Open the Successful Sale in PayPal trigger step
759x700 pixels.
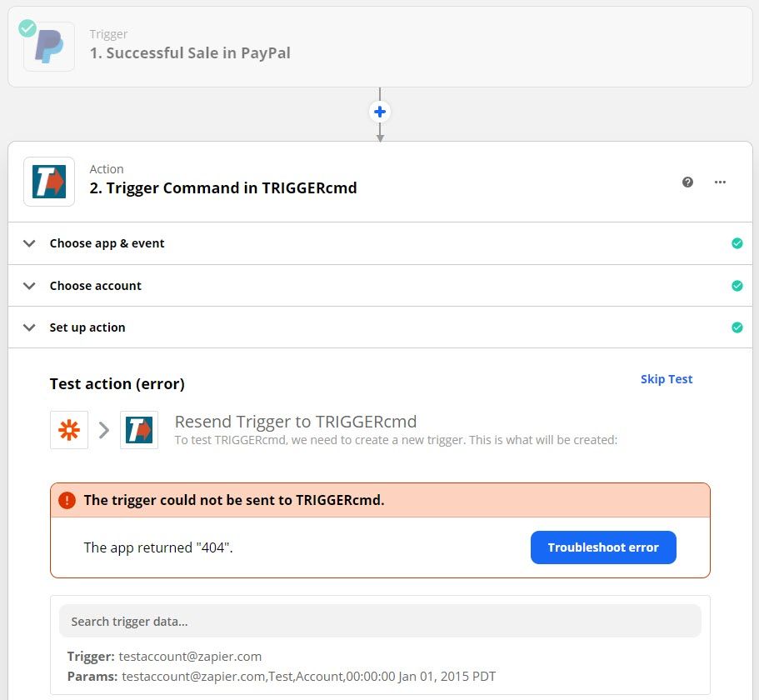coord(380,47)
